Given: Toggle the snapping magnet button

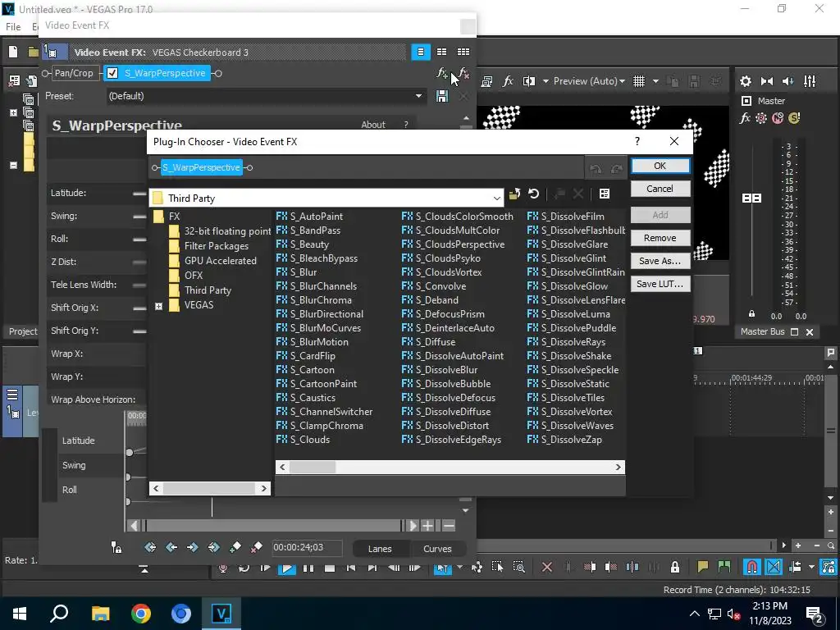Looking at the screenshot, I should [752, 567].
